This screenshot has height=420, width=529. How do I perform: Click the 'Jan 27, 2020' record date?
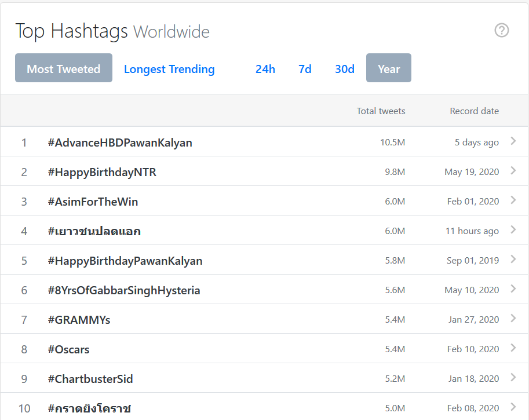click(473, 319)
